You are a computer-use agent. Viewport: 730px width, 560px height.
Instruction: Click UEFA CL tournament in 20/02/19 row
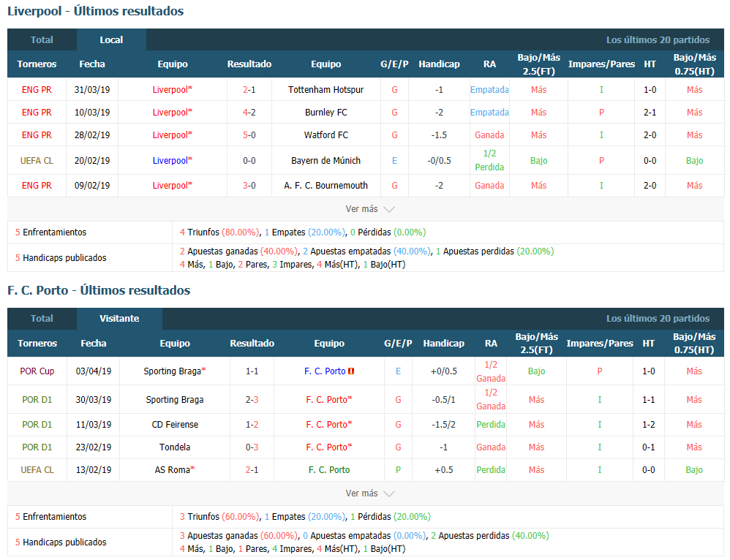(37, 161)
